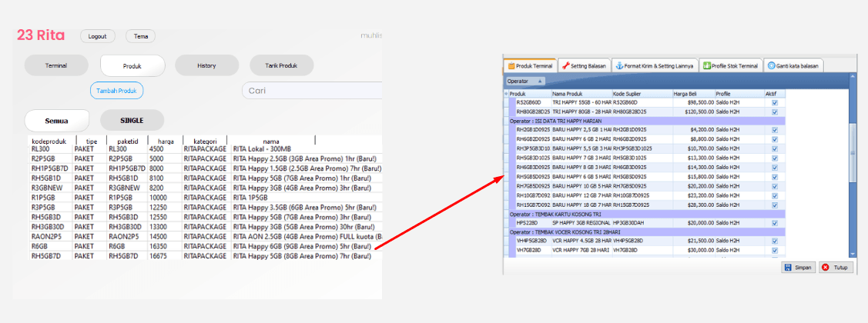Open the column chooser at grid corner

click(x=506, y=93)
